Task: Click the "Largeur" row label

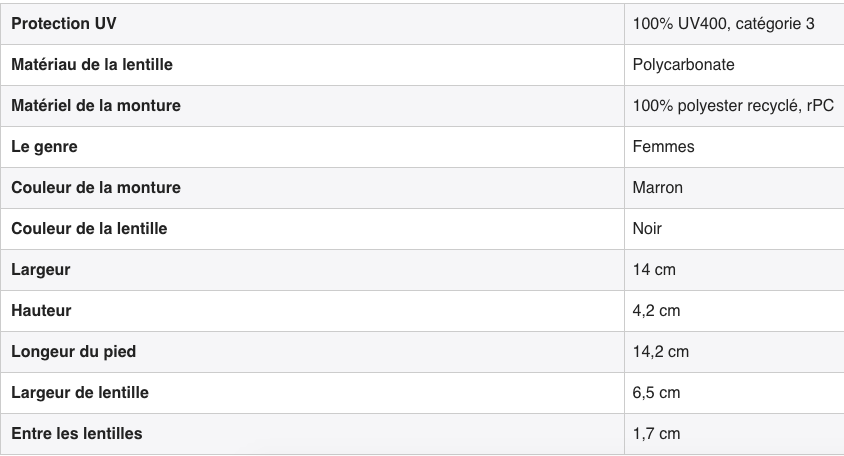Action: 41,269
